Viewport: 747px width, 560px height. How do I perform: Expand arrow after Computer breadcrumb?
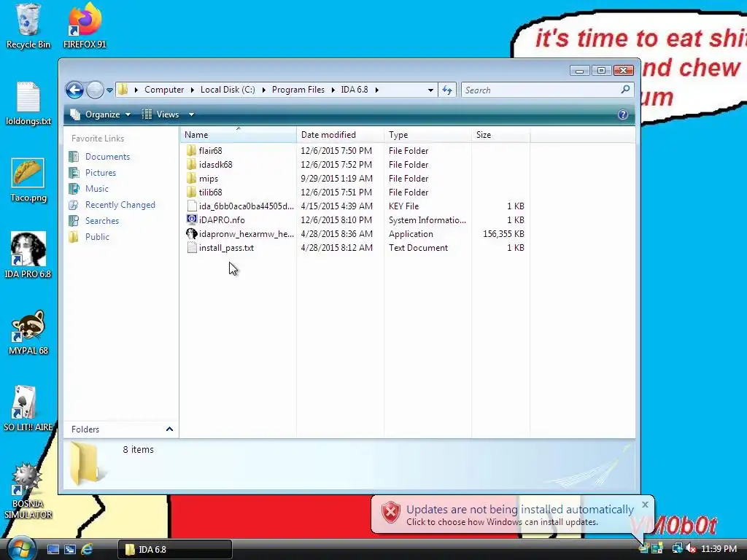click(192, 90)
